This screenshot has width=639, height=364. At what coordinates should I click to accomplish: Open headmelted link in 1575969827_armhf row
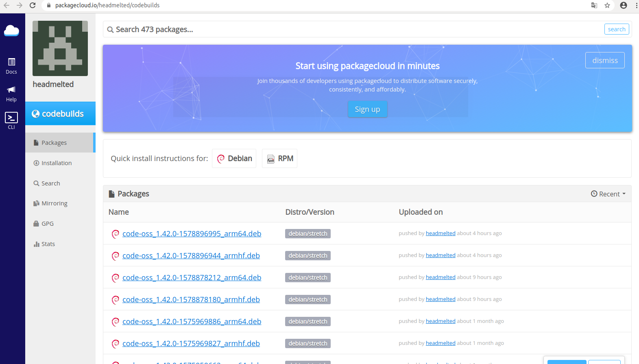tap(441, 343)
